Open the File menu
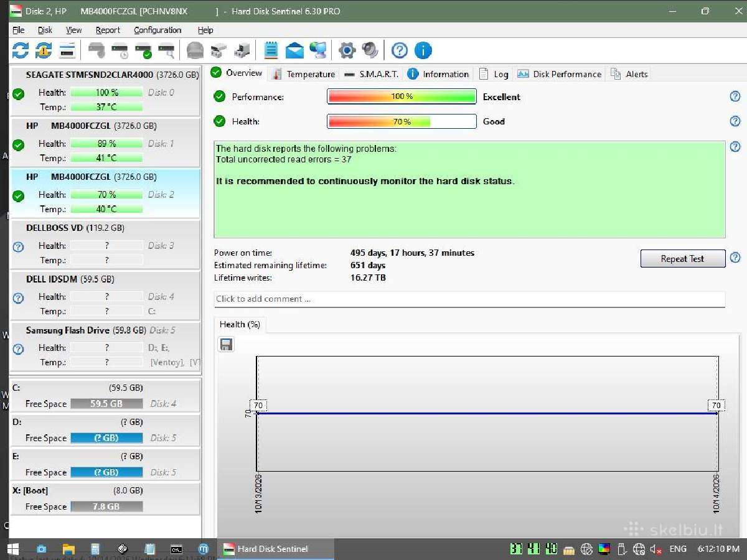This screenshot has width=747, height=560. point(19,30)
